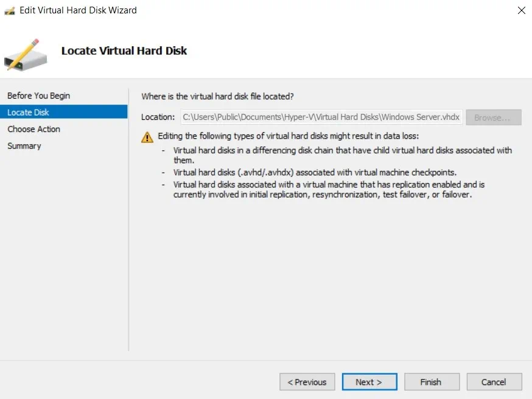Click the wizard icon in the title bar

[10, 10]
